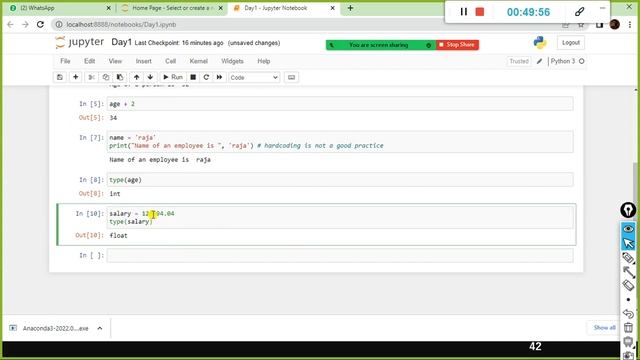640x360 pixels.
Task: Reload the current page
Action: coord(40,24)
